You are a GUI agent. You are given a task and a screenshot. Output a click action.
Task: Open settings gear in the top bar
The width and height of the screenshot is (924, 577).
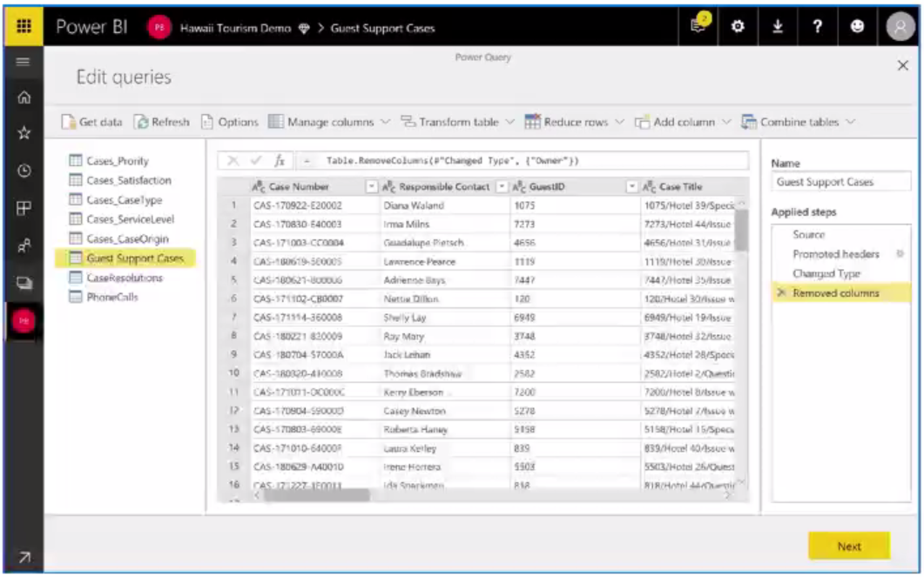click(738, 26)
